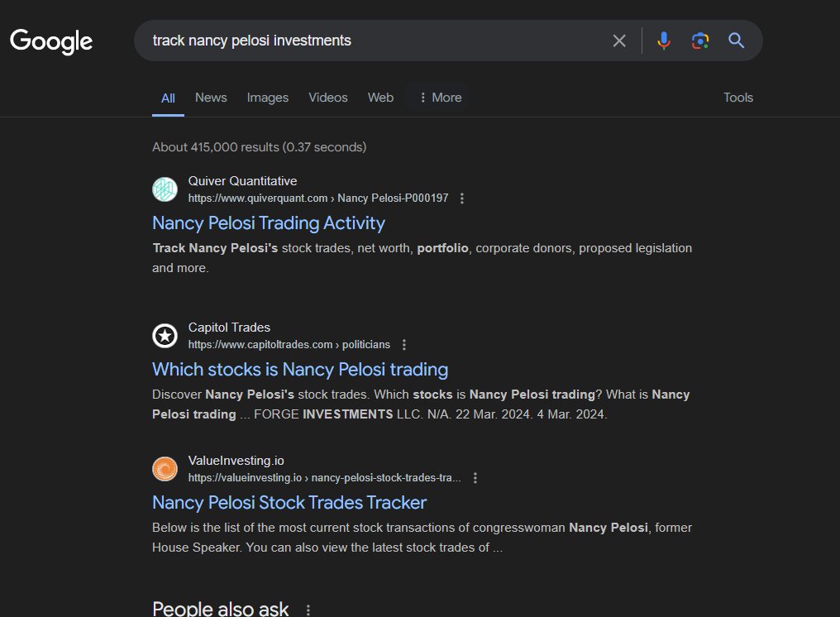840x617 pixels.
Task: Click the capitoltrades.com politicians URL
Action: tap(289, 345)
